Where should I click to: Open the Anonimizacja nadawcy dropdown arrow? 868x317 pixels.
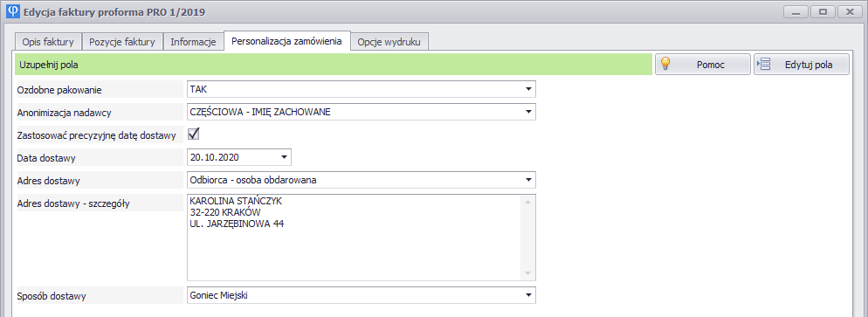coord(528,112)
